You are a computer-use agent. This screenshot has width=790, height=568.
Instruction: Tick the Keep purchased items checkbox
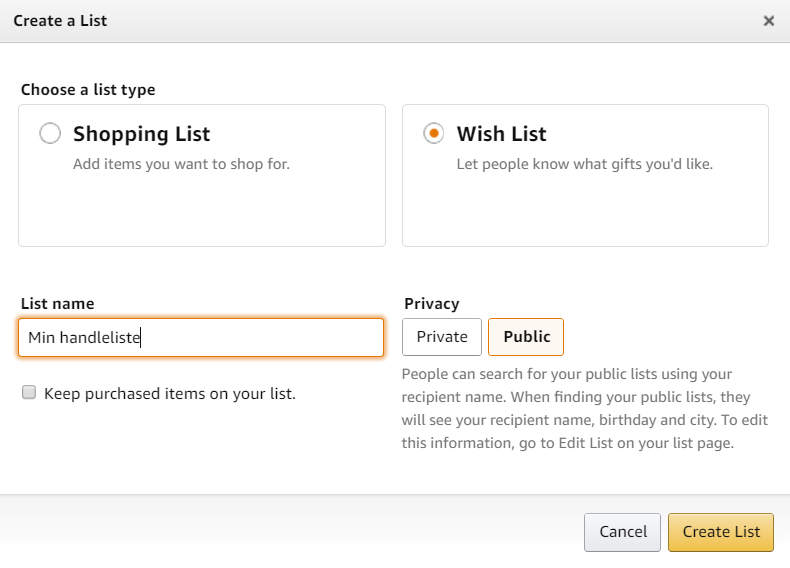[29, 392]
